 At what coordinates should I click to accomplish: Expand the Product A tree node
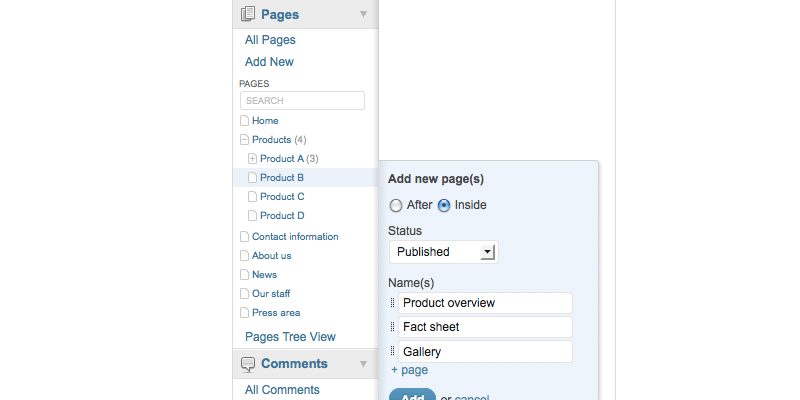pyautogui.click(x=252, y=159)
